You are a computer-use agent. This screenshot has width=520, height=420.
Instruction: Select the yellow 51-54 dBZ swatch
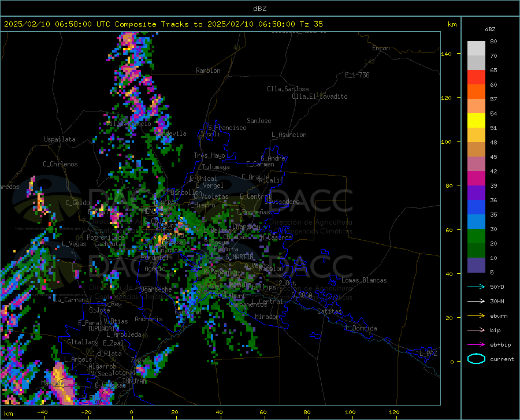476,121
